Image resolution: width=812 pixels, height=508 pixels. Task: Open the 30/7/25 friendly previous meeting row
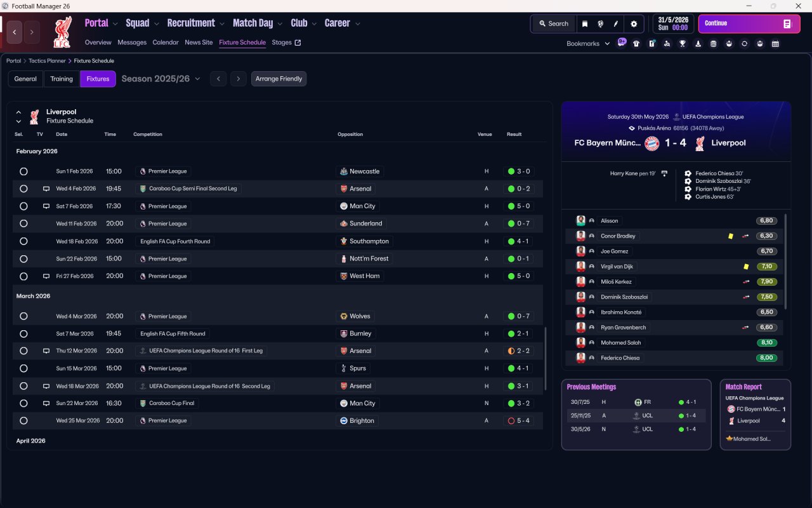click(636, 402)
